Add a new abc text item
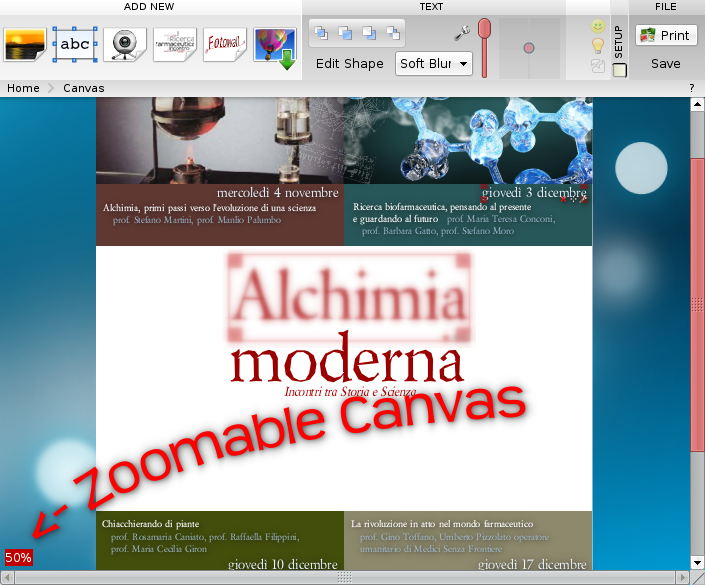705x585 pixels. [x=75, y=44]
